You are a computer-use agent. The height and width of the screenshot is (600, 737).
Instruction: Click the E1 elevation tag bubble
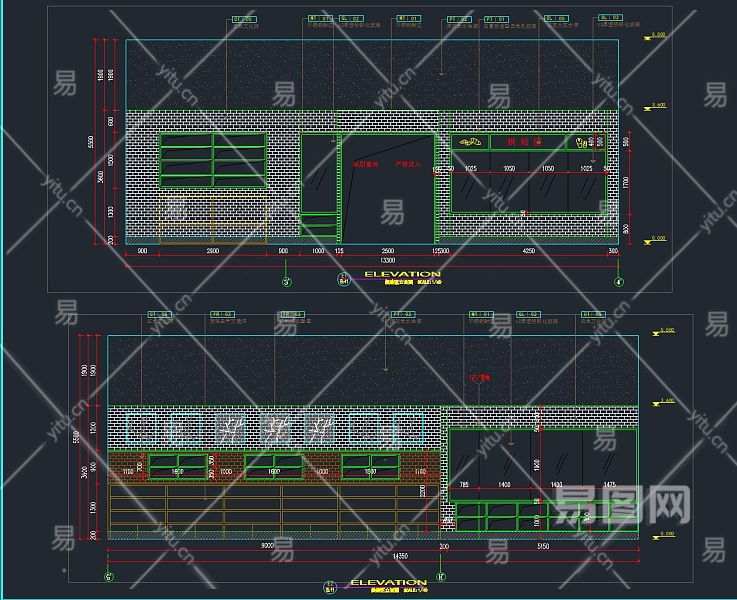[x=344, y=279]
